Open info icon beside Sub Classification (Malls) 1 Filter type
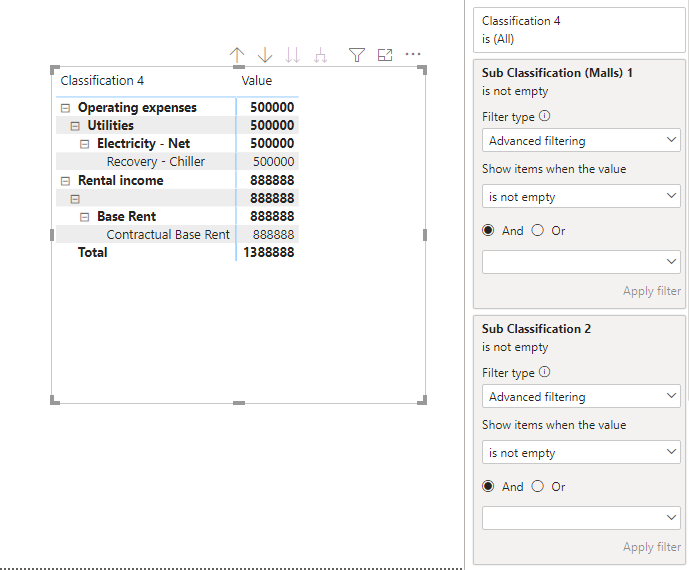The width and height of the screenshot is (689, 570). [x=544, y=116]
